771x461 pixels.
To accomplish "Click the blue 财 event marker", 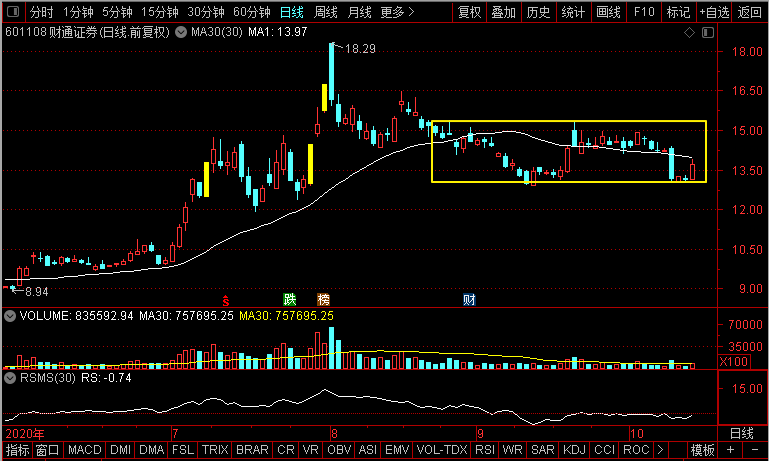I will 469,299.
